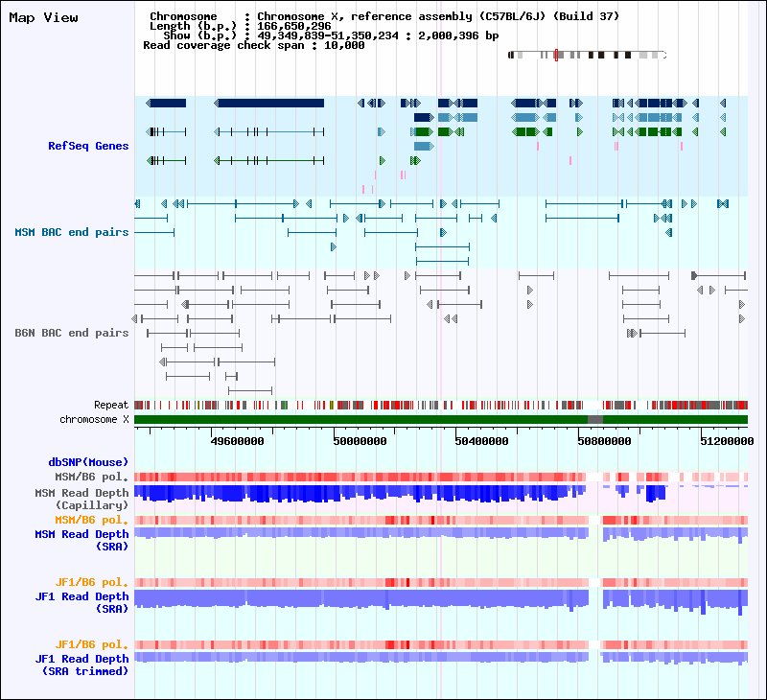Click the chromosome X track label
This screenshot has width=767, height=700.
point(94,420)
